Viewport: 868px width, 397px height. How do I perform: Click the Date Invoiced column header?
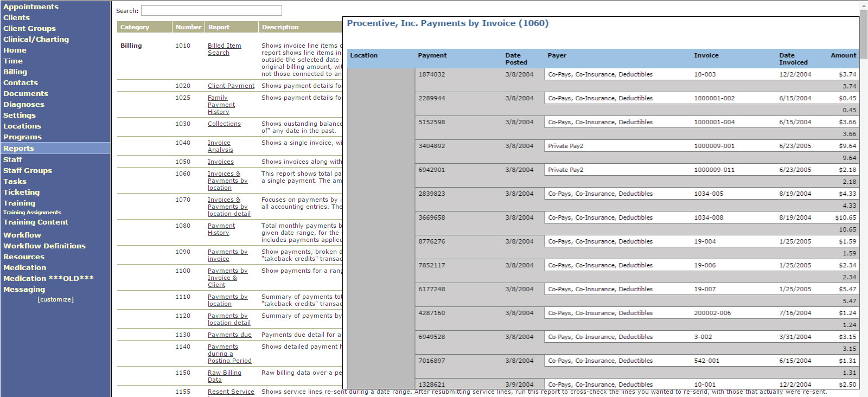coord(793,59)
